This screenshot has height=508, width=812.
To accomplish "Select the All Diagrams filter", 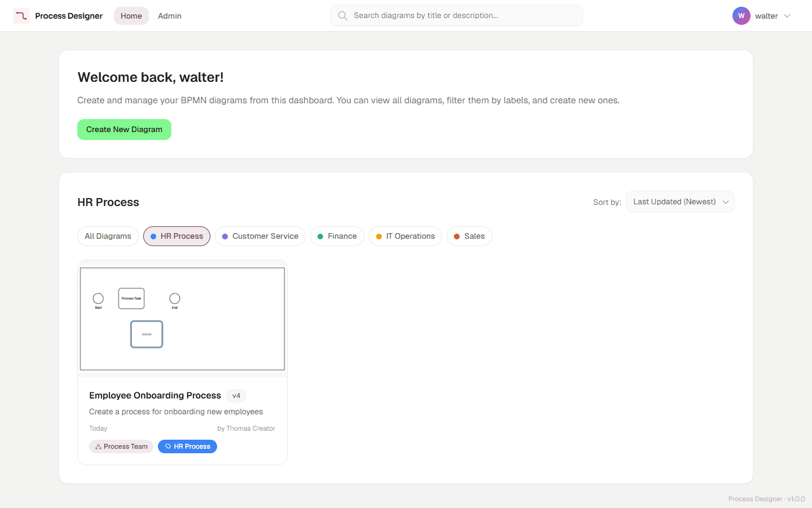I will tap(108, 236).
